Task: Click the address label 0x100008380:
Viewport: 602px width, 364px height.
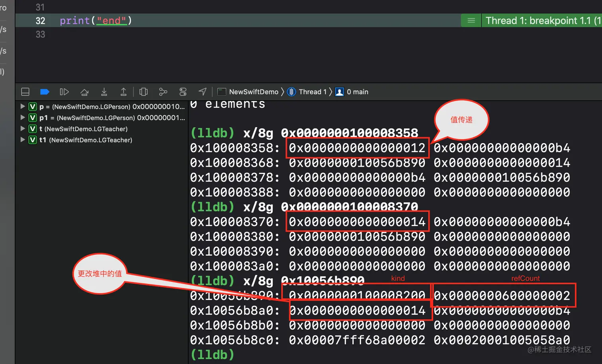Action: coord(235,237)
